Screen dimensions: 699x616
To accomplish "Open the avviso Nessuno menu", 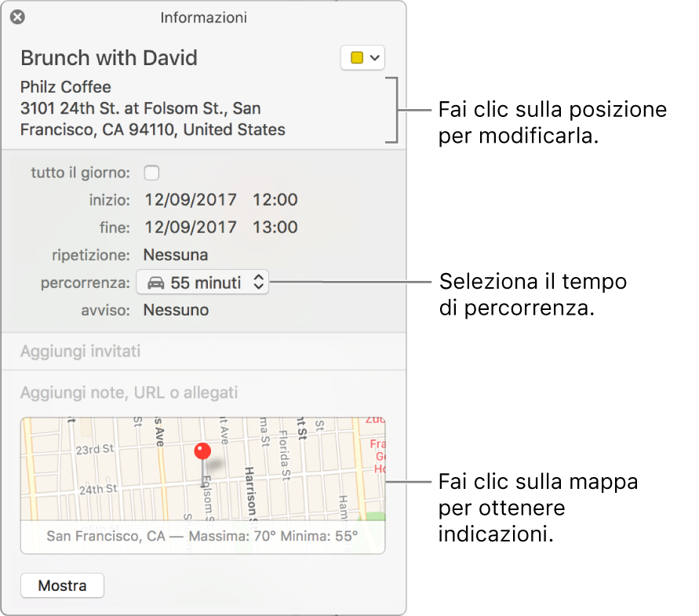I will click(x=176, y=310).
